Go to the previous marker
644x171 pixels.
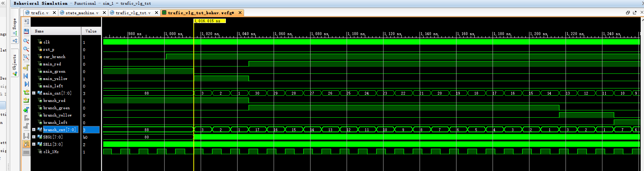(26, 118)
